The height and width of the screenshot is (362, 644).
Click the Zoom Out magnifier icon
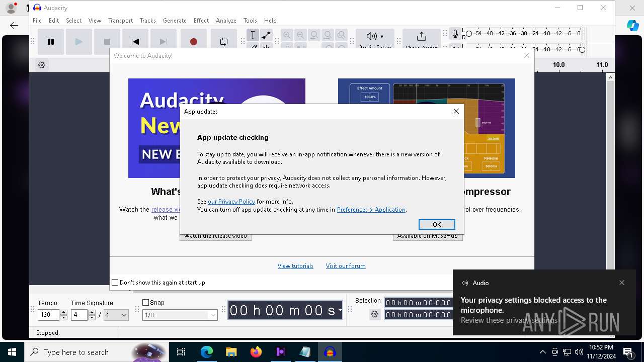300,35
